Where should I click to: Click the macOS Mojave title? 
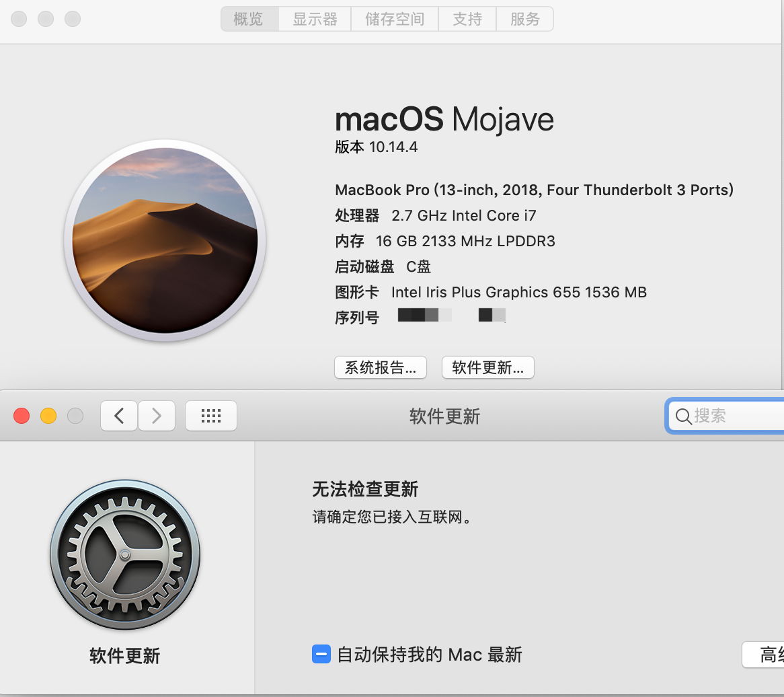pos(444,120)
